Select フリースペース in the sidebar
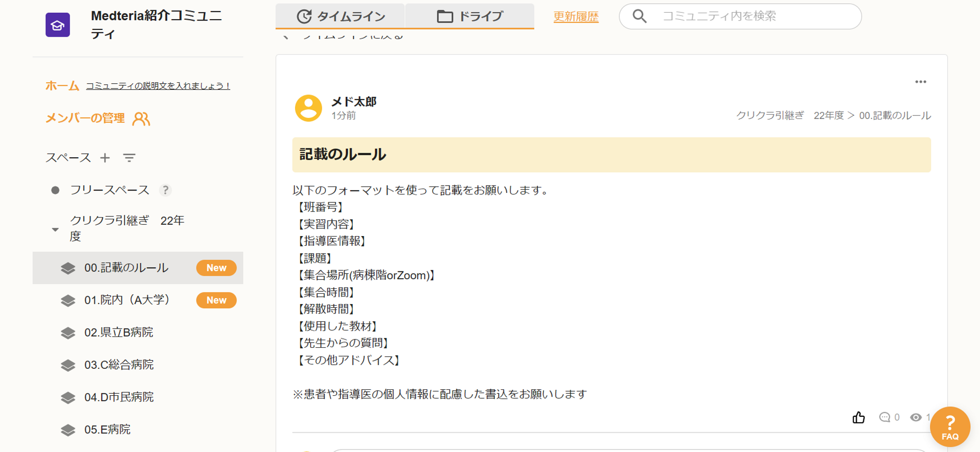 (x=110, y=190)
